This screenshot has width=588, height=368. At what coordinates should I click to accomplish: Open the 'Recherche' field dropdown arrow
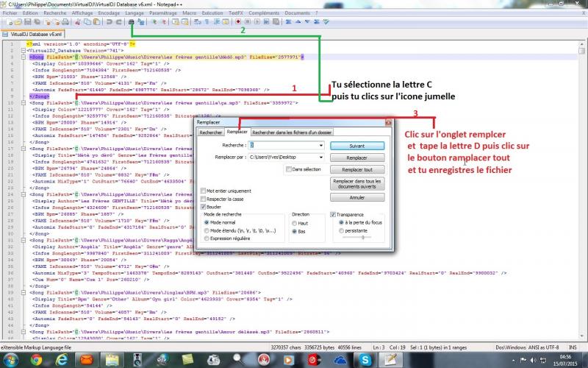coord(321,146)
